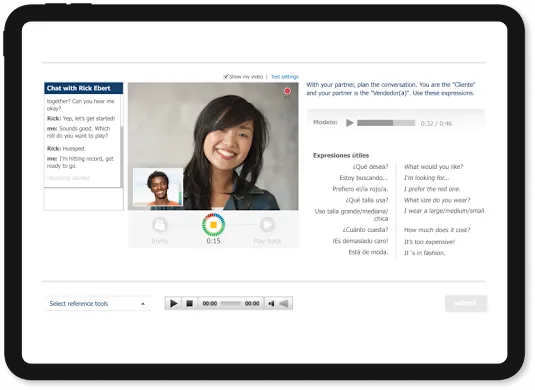Click the 0:15 recording timer

(x=213, y=241)
